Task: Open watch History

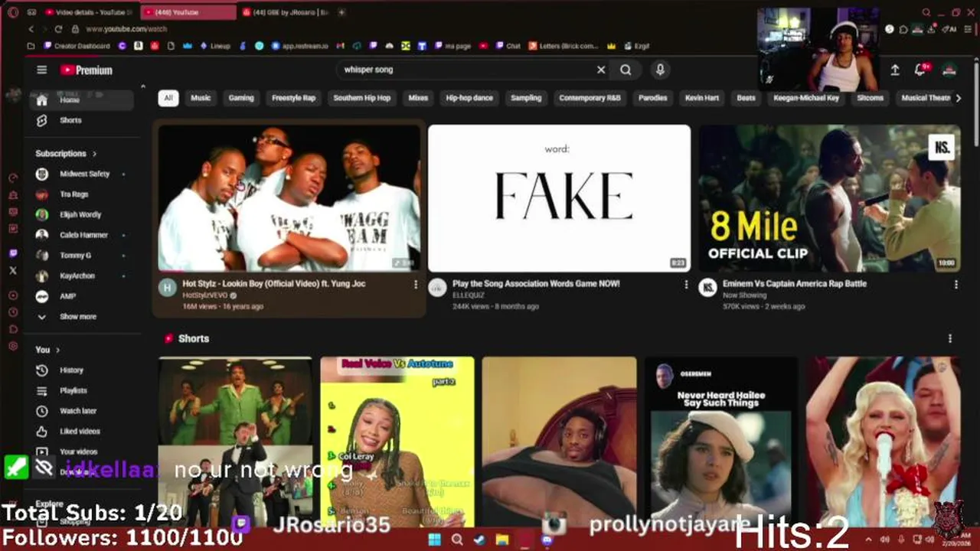Action: (x=83, y=370)
